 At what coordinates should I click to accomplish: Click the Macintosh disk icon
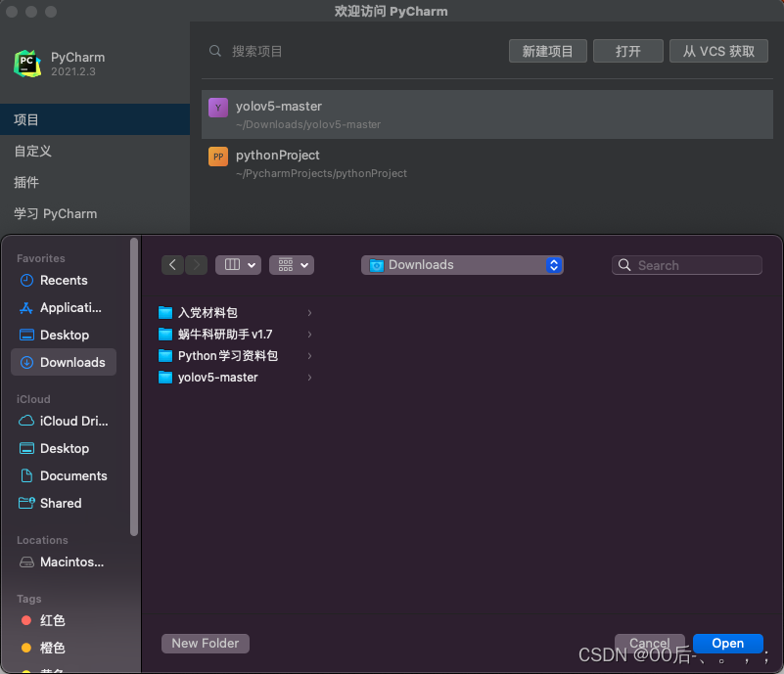[26, 562]
